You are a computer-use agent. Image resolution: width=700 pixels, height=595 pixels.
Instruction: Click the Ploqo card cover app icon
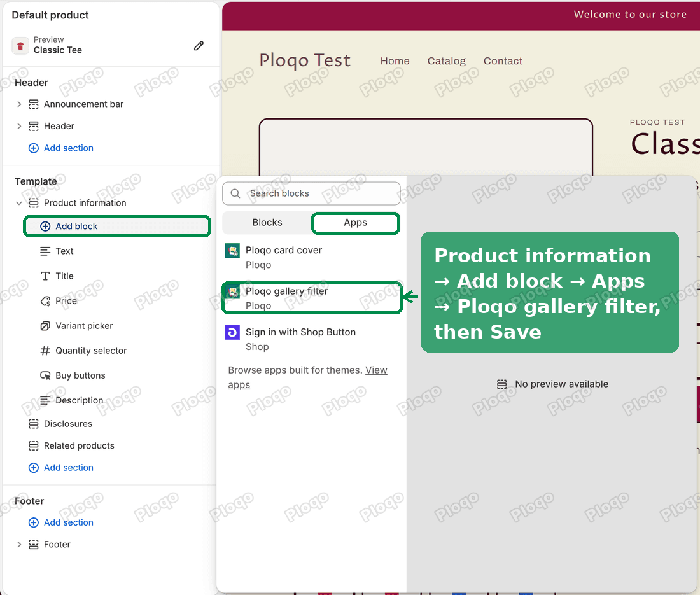[232, 250]
